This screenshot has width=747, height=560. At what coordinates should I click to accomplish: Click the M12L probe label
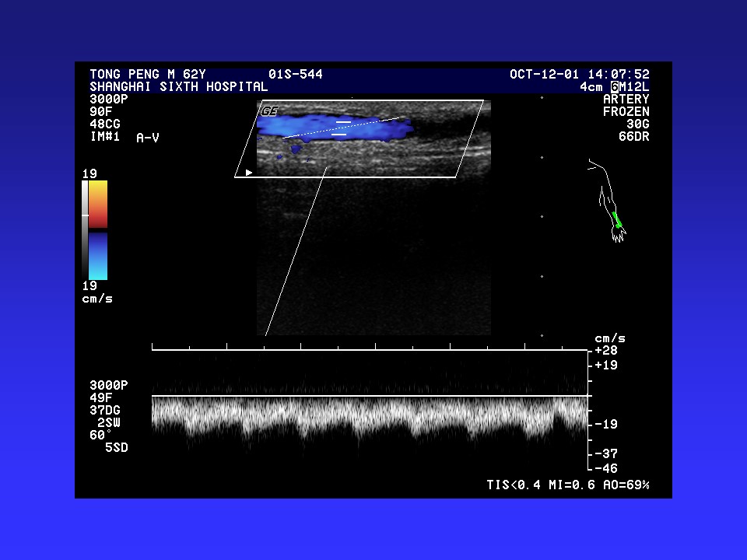(634, 87)
